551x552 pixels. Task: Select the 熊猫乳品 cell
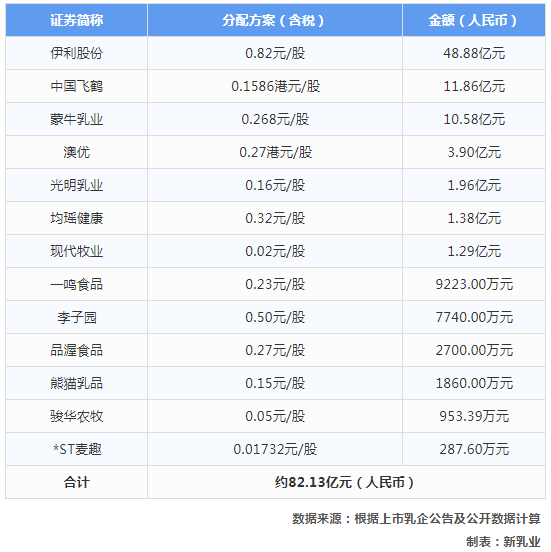tap(76, 383)
